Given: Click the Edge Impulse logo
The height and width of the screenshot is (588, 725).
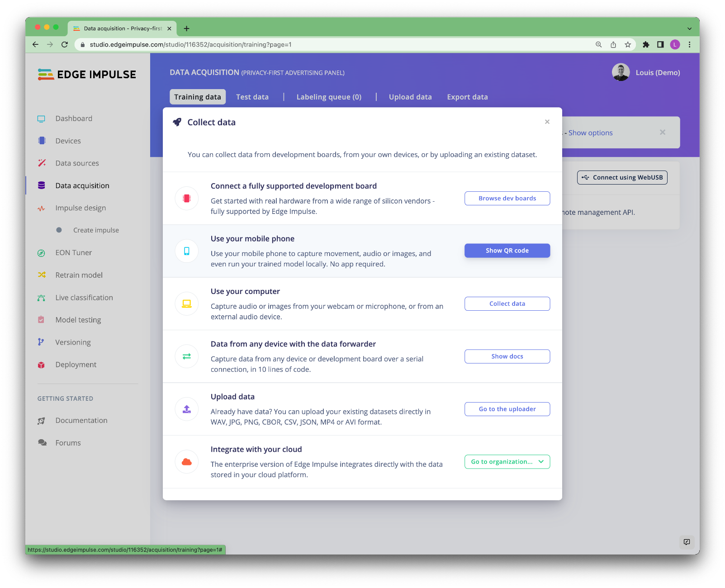Looking at the screenshot, I should click(x=87, y=75).
